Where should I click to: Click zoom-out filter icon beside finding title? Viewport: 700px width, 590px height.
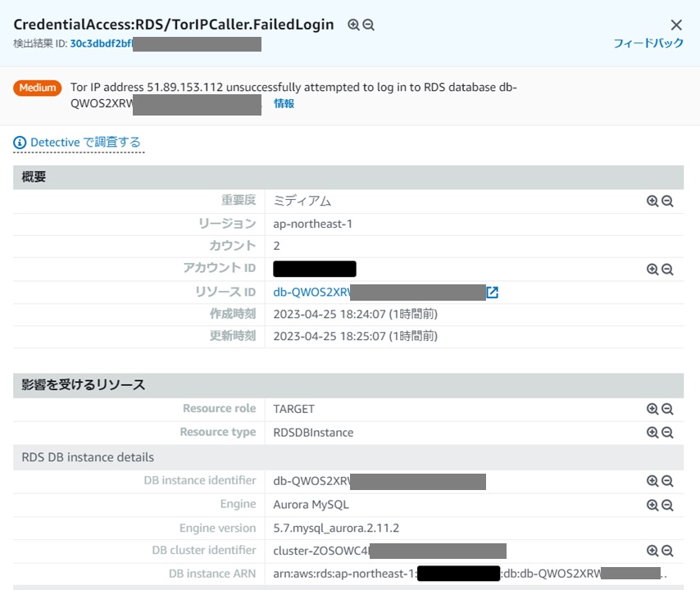(x=368, y=25)
